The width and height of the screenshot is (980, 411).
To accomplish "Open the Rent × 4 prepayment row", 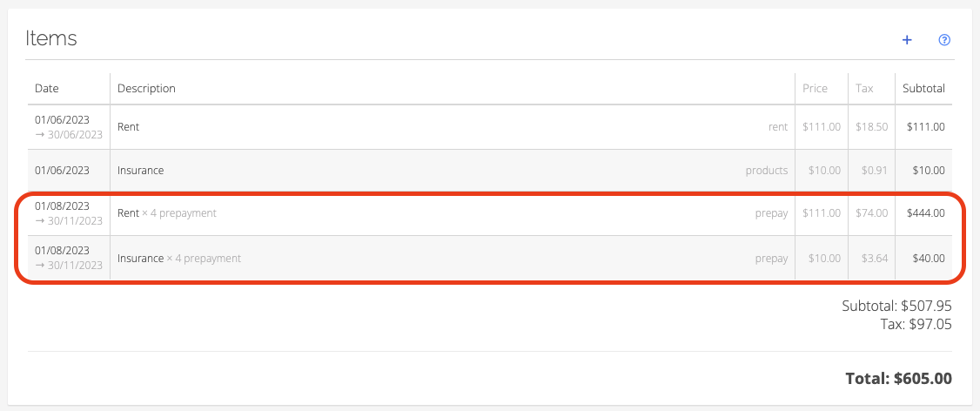I will pos(489,213).
